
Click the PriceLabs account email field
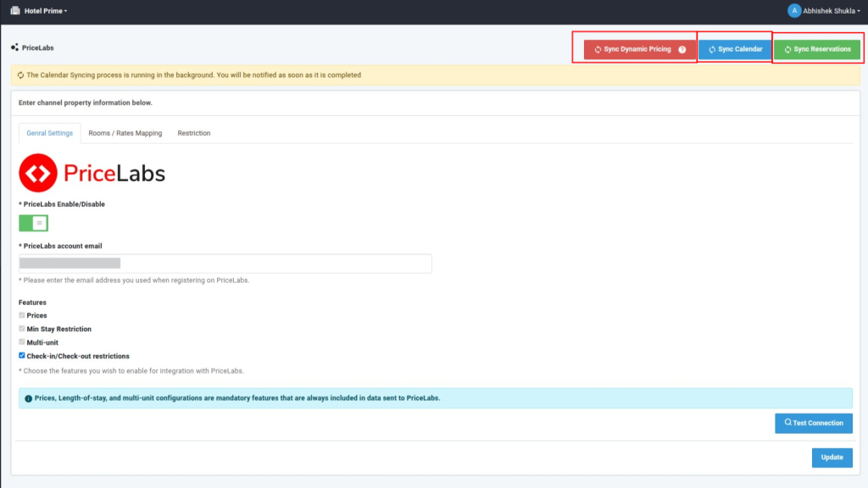225,263
